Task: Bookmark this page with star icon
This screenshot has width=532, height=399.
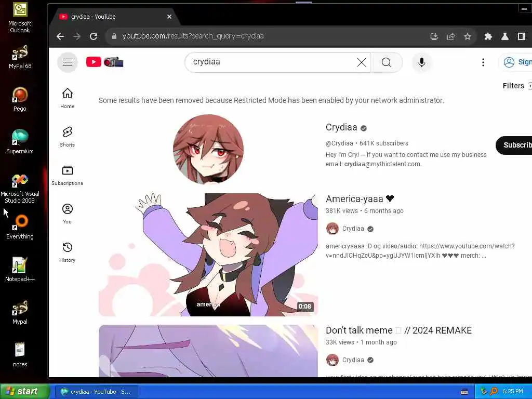Action: [x=468, y=36]
